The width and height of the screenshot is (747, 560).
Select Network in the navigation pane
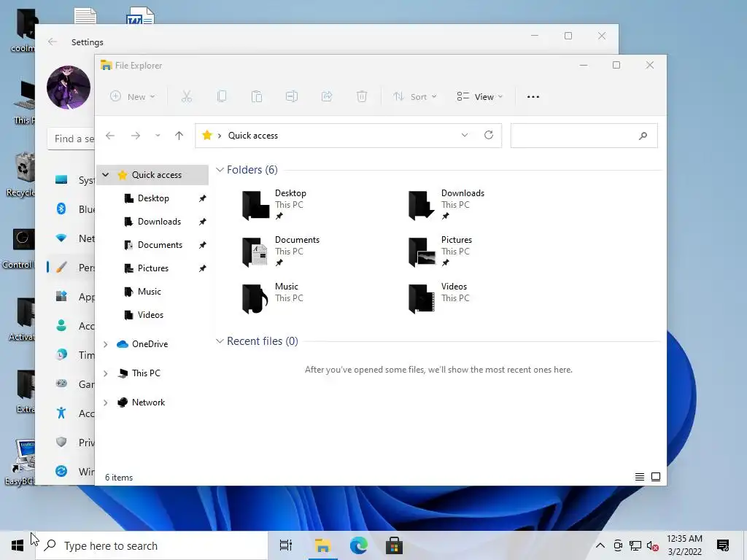[142, 402]
